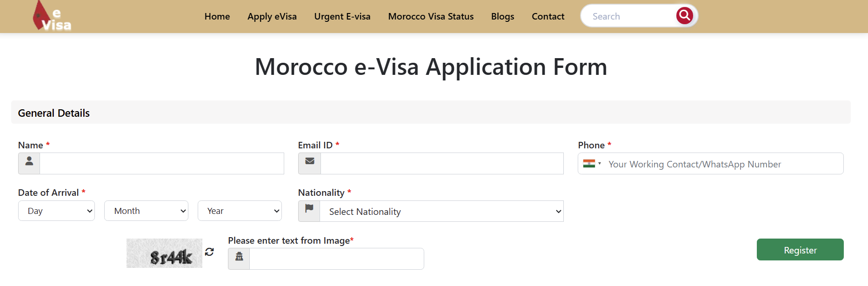Expand the Month dropdown
The height and width of the screenshot is (286, 868).
pos(146,211)
